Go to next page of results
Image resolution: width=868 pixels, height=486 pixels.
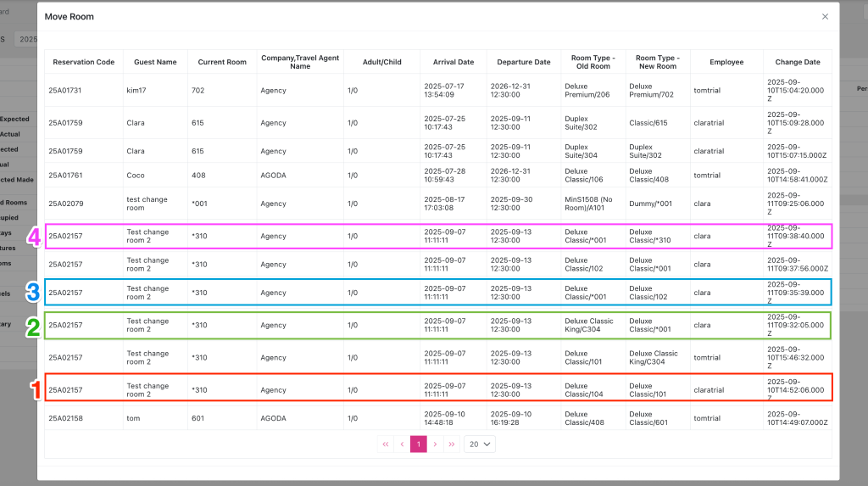(435, 444)
